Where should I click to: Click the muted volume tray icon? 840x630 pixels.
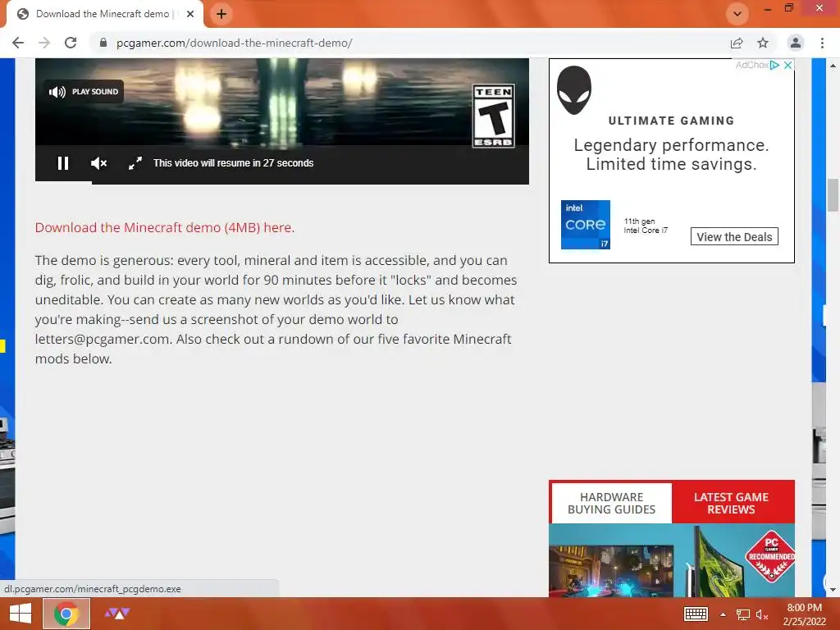tap(762, 614)
